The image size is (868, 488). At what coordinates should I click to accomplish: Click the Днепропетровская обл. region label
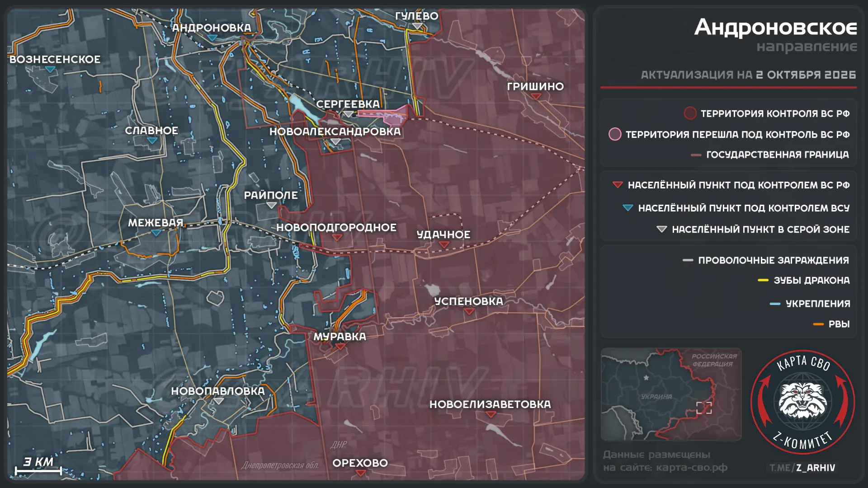280,465
